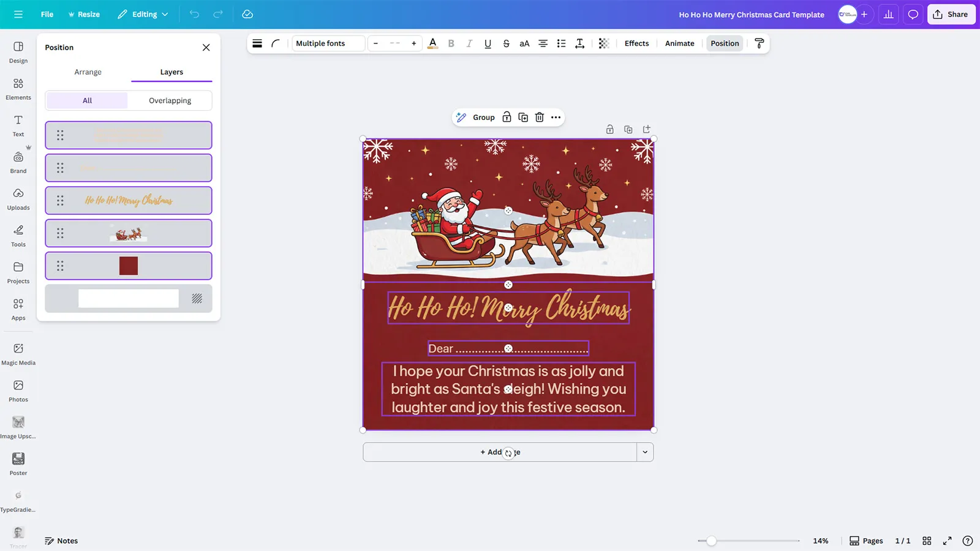Screen dimensions: 980x551
Task: Open the File menu
Action: coord(47,14)
